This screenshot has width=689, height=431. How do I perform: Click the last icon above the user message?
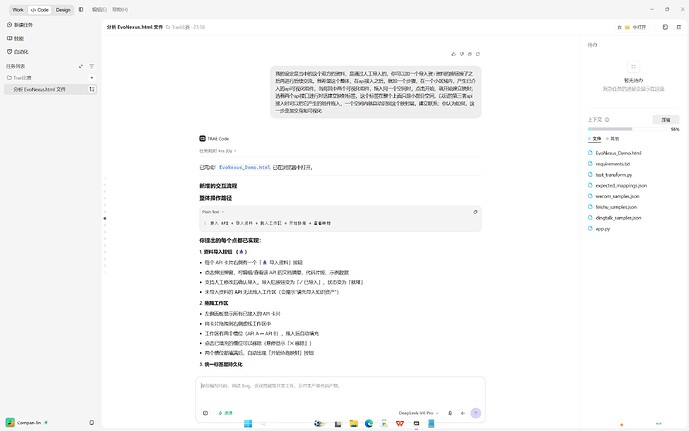(x=478, y=54)
